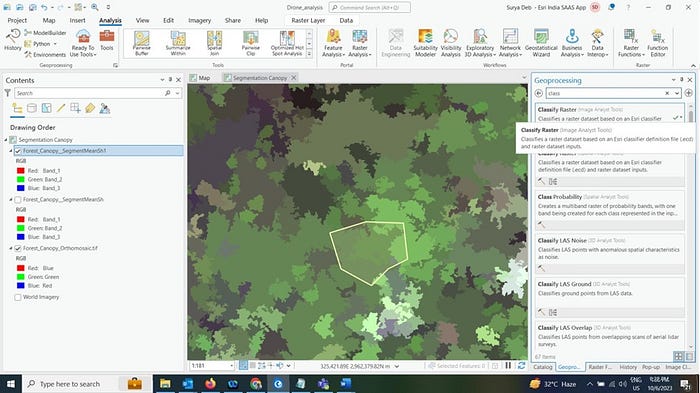Open the Tools toolbox button

point(107,40)
